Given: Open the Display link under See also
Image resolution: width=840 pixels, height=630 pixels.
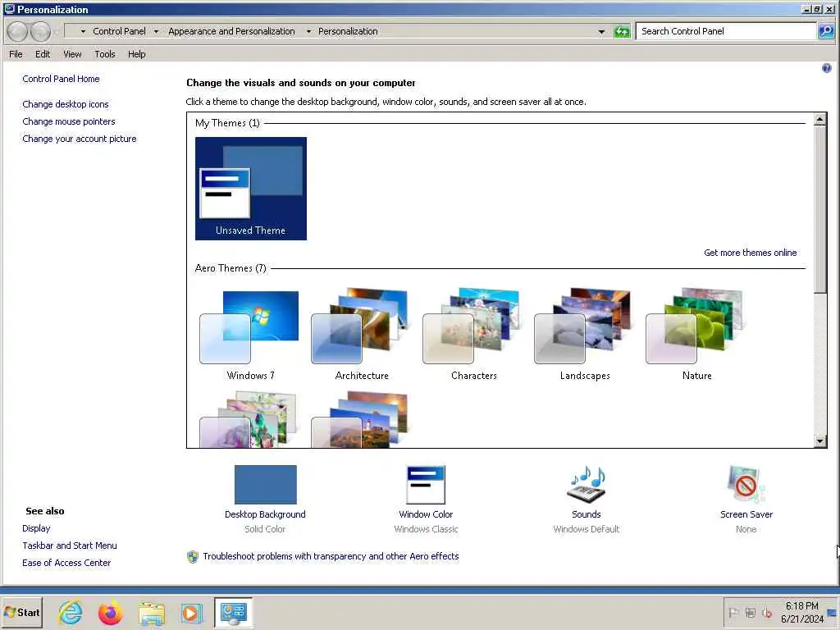Looking at the screenshot, I should click(x=36, y=528).
